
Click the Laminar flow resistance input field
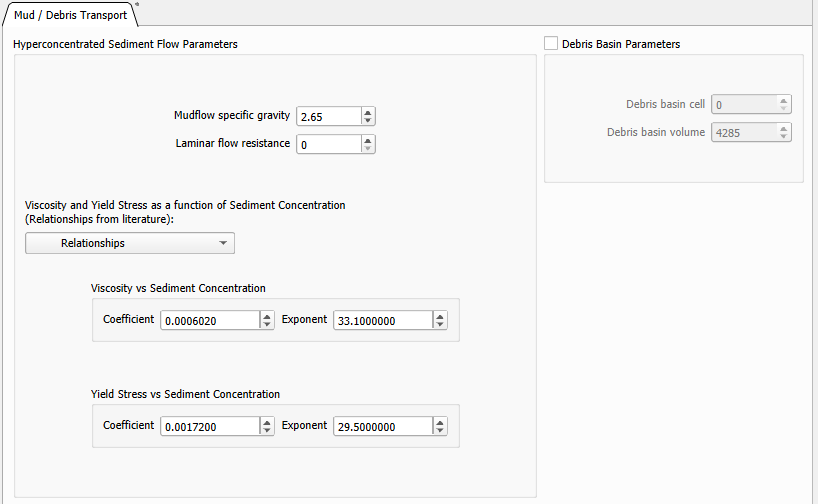pyautogui.click(x=328, y=145)
